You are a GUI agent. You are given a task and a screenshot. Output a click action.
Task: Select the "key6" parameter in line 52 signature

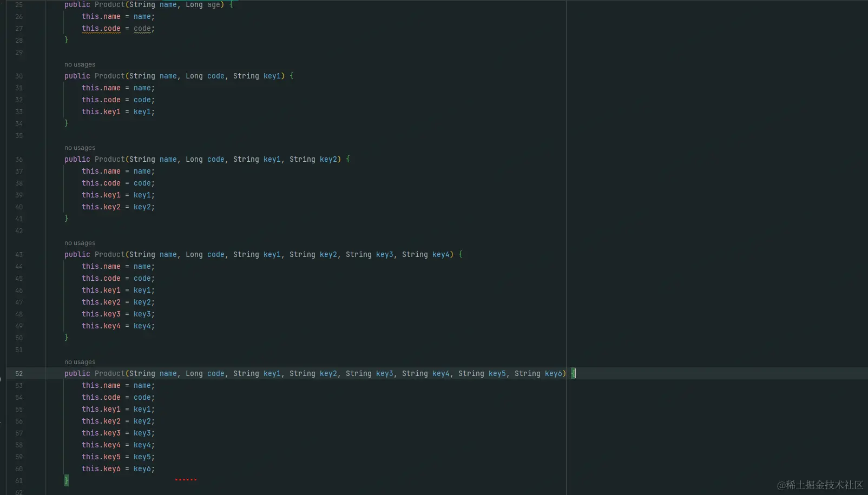(x=553, y=374)
